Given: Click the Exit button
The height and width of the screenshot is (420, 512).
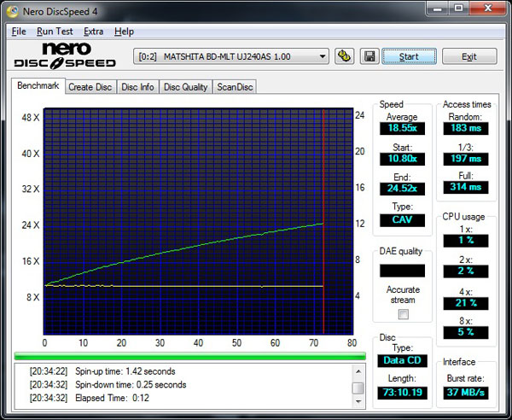Looking at the screenshot, I should pyautogui.click(x=468, y=56).
